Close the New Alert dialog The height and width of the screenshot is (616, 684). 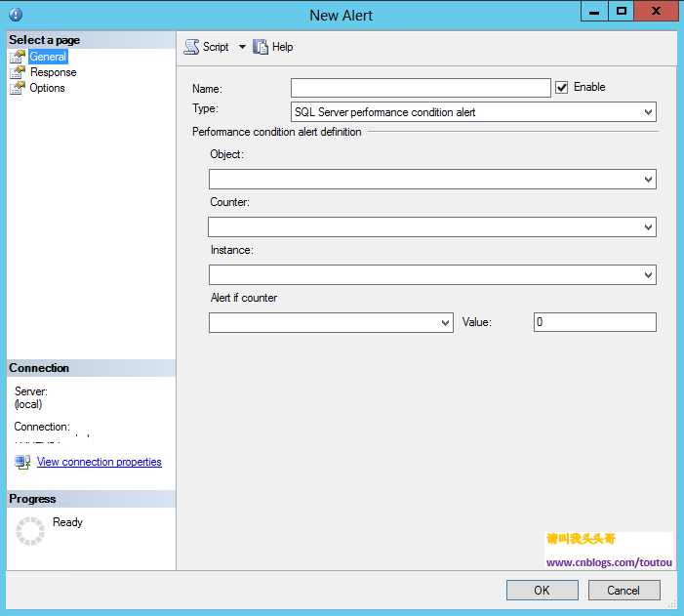click(656, 12)
